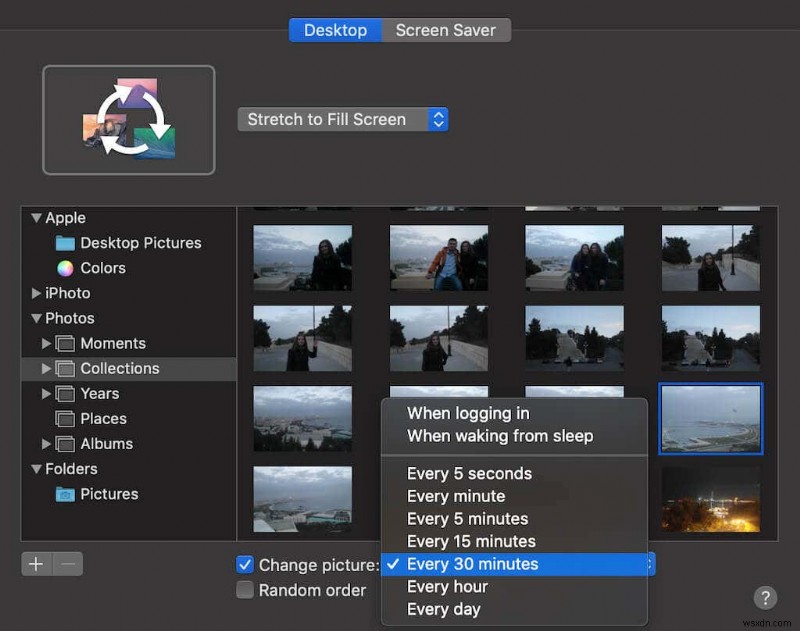
Task: Open the Stretch to Fill Screen dropdown
Action: pyautogui.click(x=343, y=119)
